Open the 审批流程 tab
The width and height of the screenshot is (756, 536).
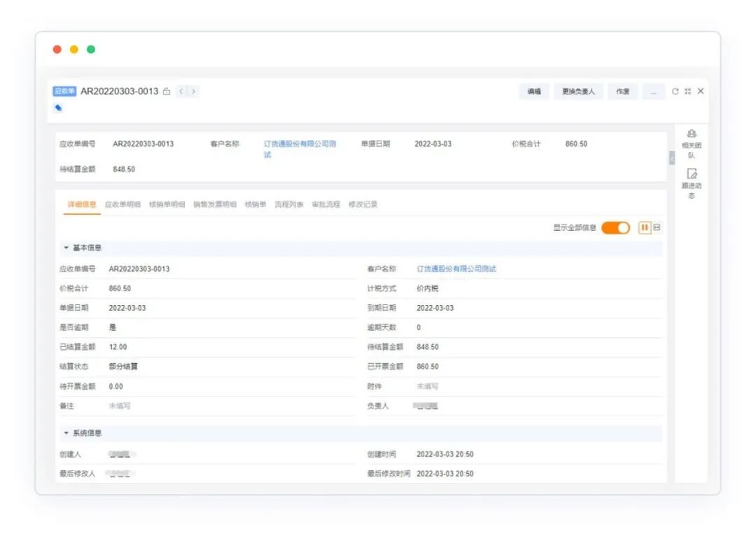click(326, 204)
